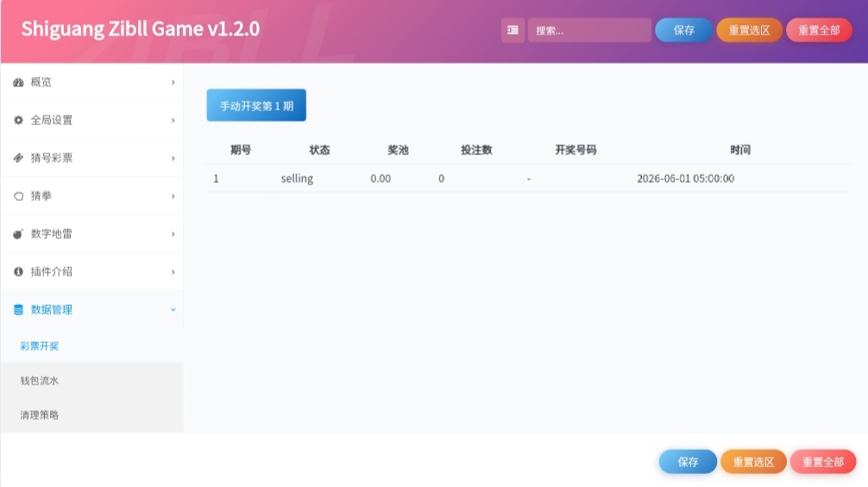Click the top 保存 button
The height and width of the screenshot is (487, 868).
coord(683,30)
